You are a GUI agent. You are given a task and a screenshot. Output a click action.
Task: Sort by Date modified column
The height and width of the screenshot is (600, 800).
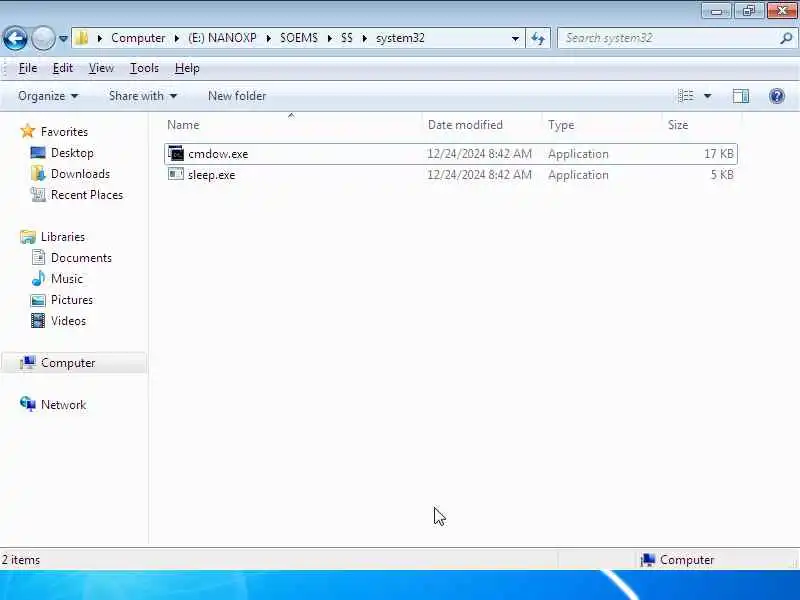(x=481, y=124)
